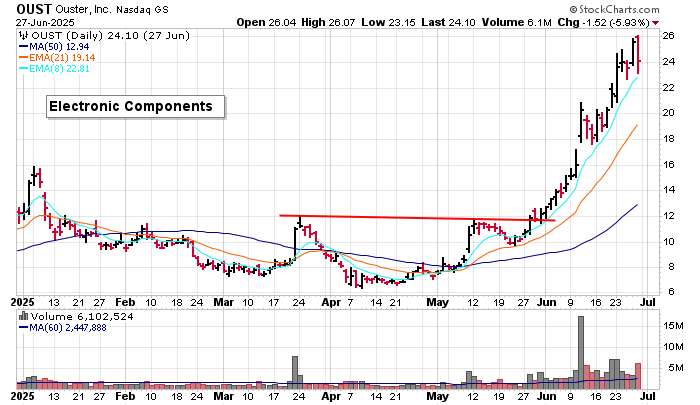Screen dimensions: 700x405
Task: Click the late-March volume spike bar
Action: [295, 373]
